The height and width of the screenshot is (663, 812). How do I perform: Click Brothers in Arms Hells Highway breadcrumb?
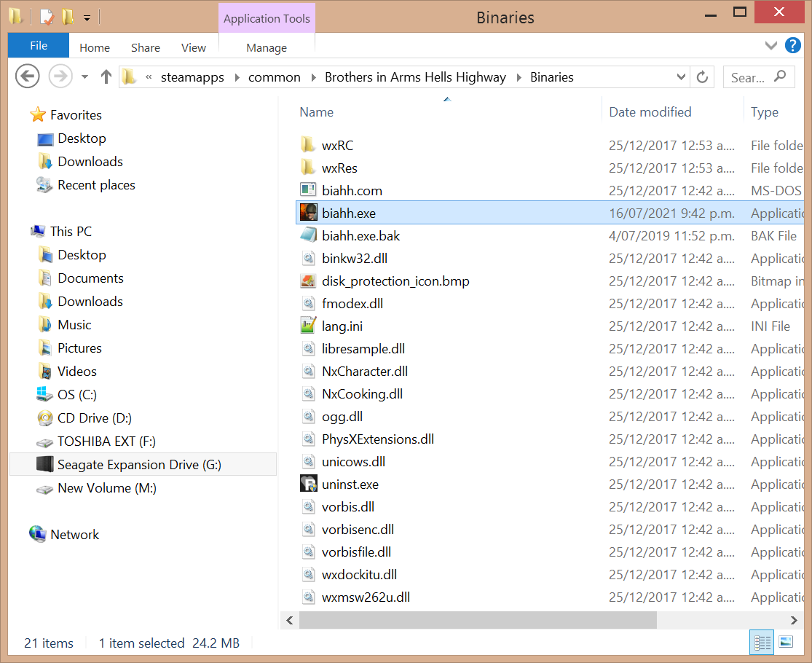pyautogui.click(x=415, y=77)
